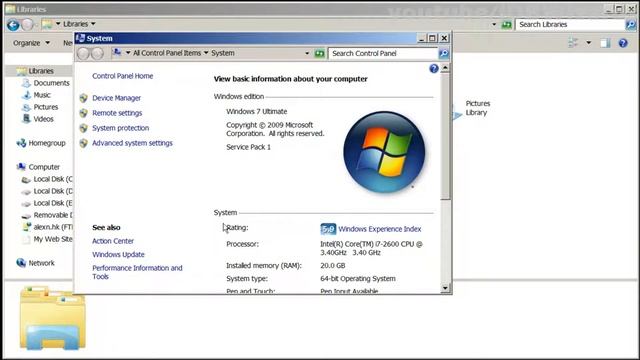Open Advanced system settings link
This screenshot has height=360, width=640.
click(x=132, y=143)
